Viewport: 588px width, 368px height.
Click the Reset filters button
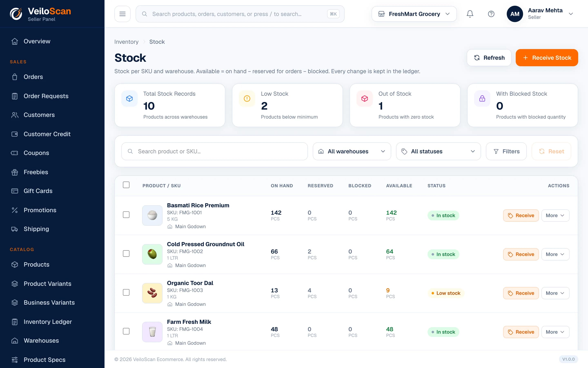pyautogui.click(x=551, y=151)
